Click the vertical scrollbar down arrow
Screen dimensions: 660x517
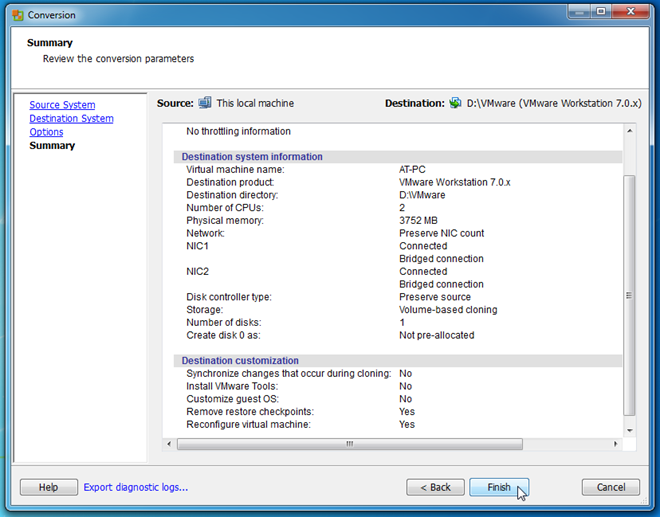[x=629, y=428]
